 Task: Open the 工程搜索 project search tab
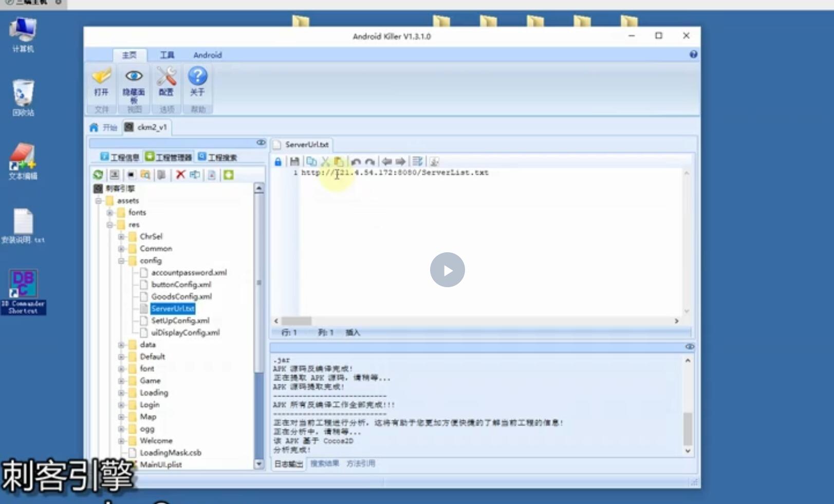click(x=217, y=157)
